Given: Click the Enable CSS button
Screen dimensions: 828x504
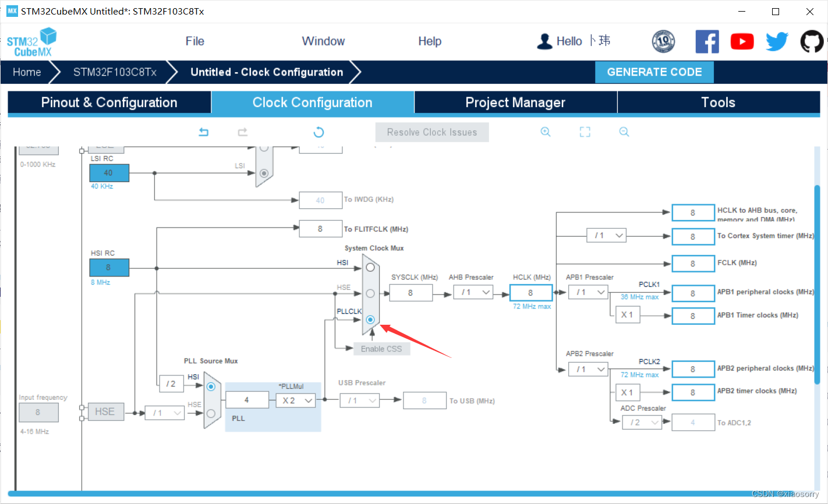Looking at the screenshot, I should tap(381, 349).
